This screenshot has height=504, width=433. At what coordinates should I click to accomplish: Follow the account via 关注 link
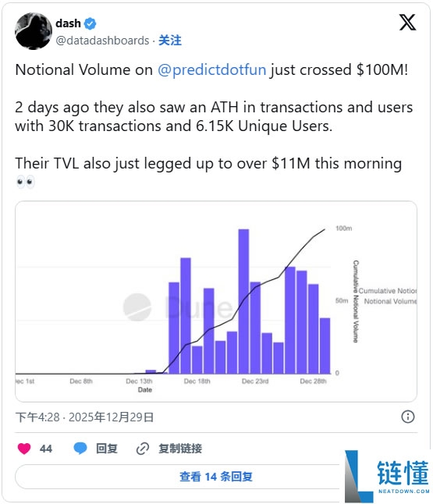pos(170,41)
